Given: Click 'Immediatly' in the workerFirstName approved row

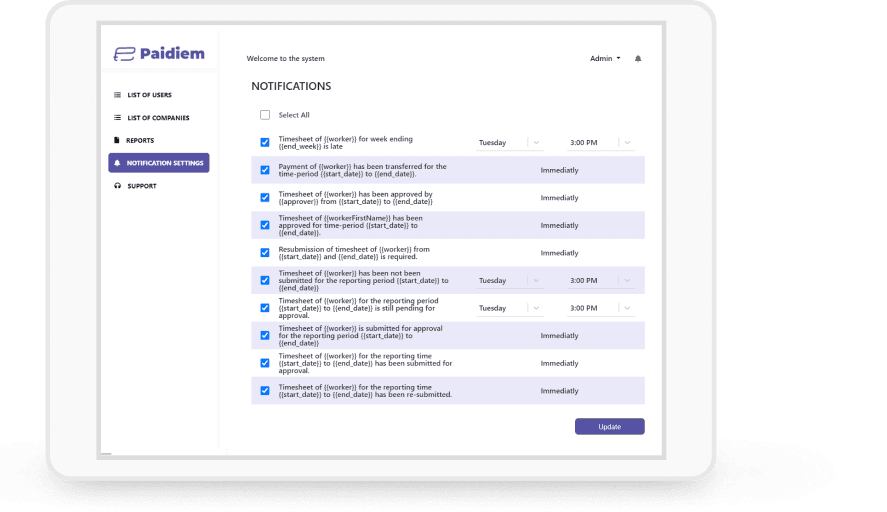Looking at the screenshot, I should pyautogui.click(x=559, y=225).
